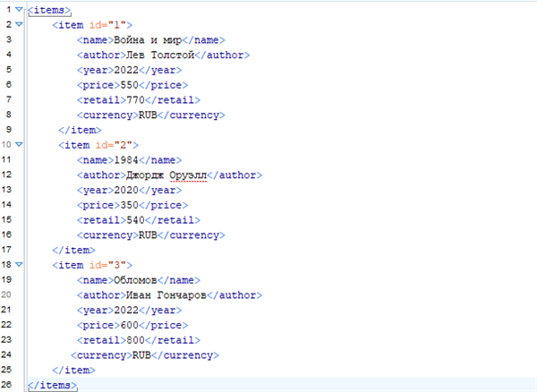
Task: Collapse the item id="1" fold arrow
Action: [19, 24]
